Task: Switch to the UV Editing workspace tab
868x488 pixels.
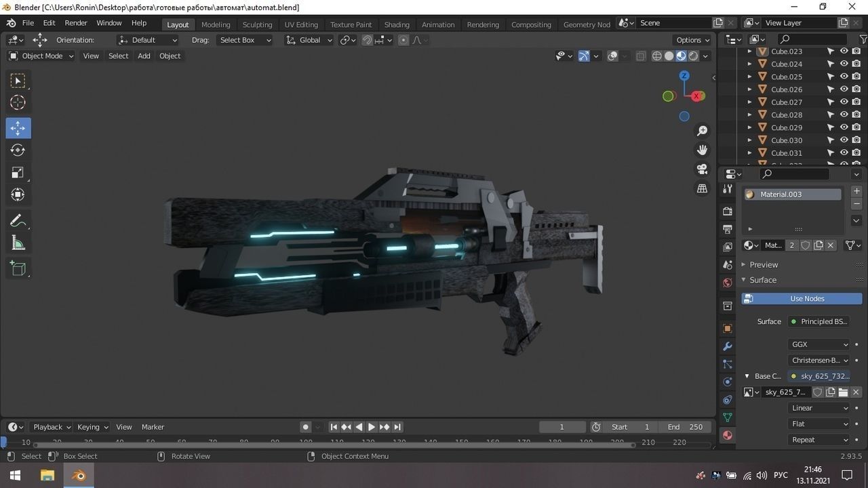Action: click(301, 24)
